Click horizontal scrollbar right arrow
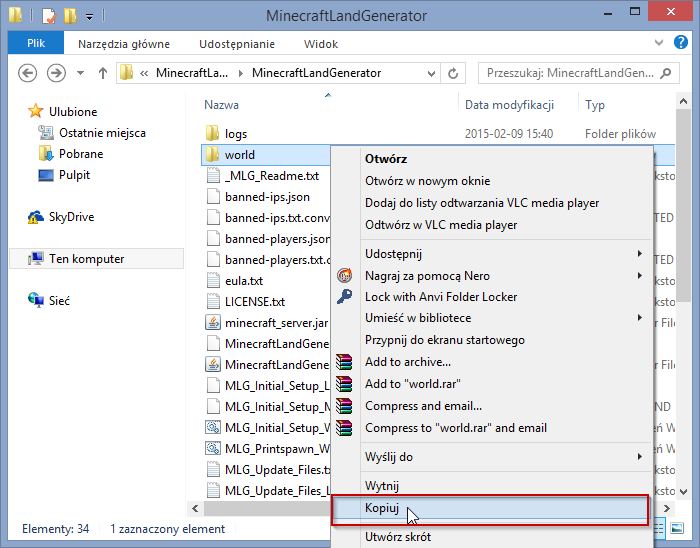This screenshot has width=700, height=548. pyautogui.click(x=667, y=508)
